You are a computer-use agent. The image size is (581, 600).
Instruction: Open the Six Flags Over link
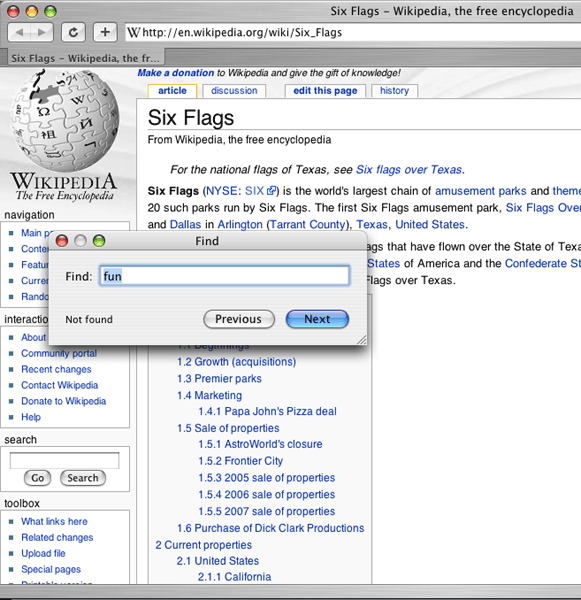click(543, 208)
